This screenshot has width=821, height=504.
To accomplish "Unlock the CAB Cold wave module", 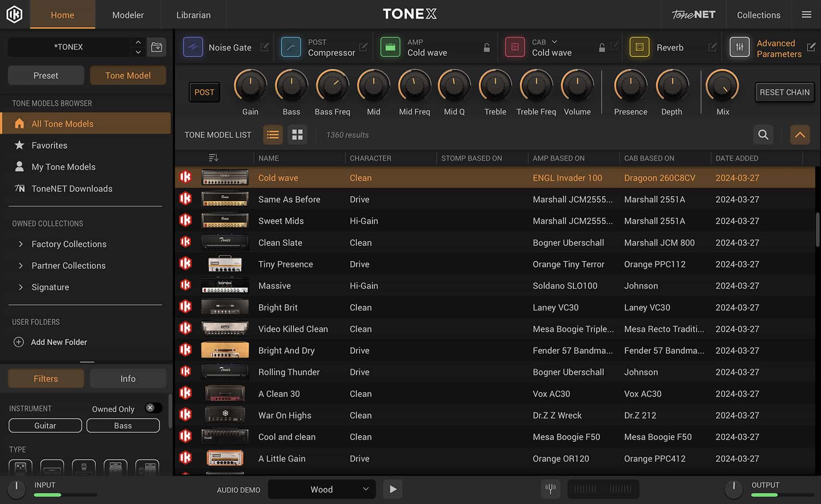I will [x=602, y=48].
